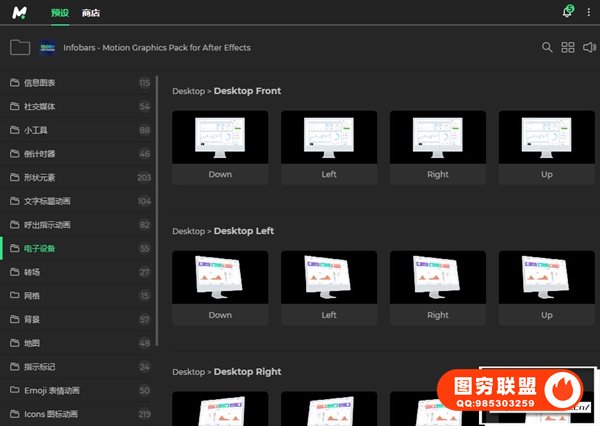Select Desktop Left Right preset thumbnail
600x426 pixels.
(x=438, y=278)
